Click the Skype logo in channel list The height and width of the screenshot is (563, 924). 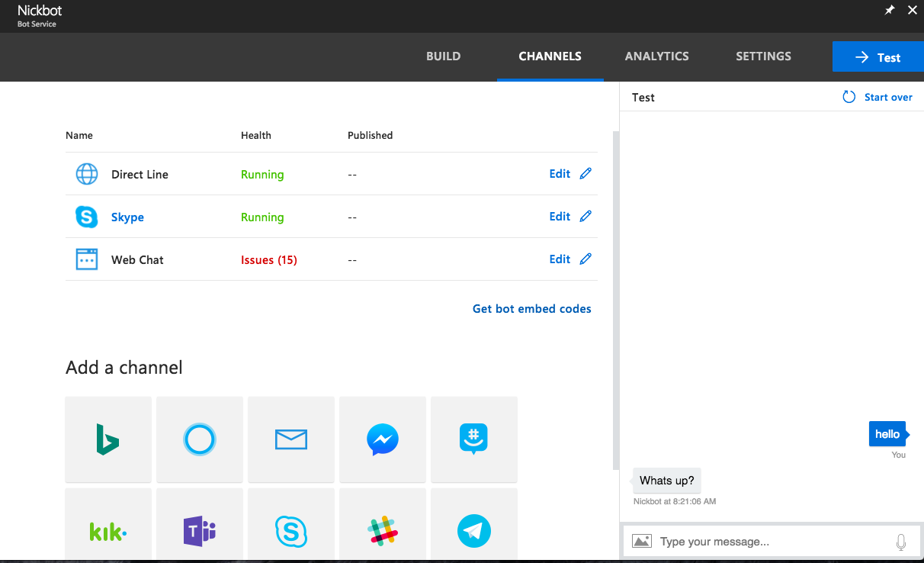tap(87, 217)
